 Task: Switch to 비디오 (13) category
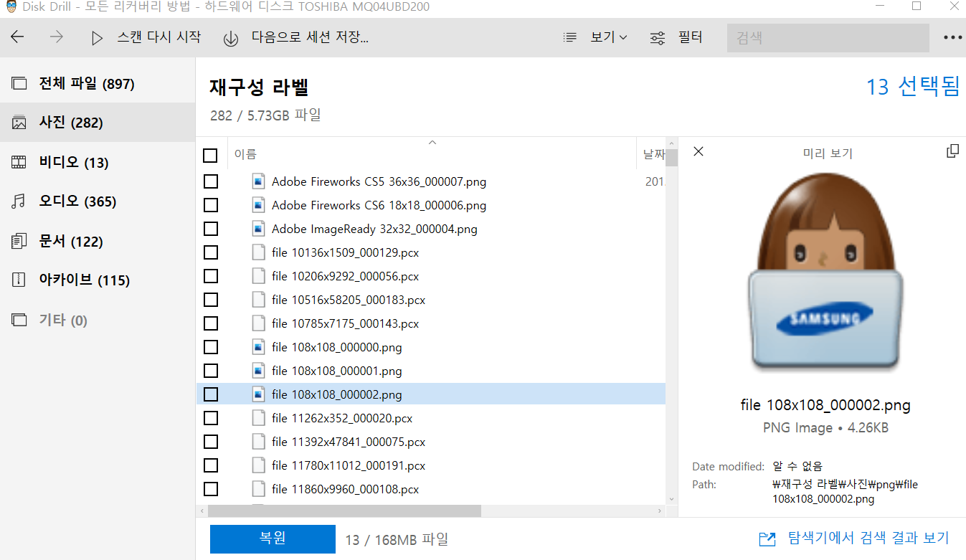coord(98,163)
